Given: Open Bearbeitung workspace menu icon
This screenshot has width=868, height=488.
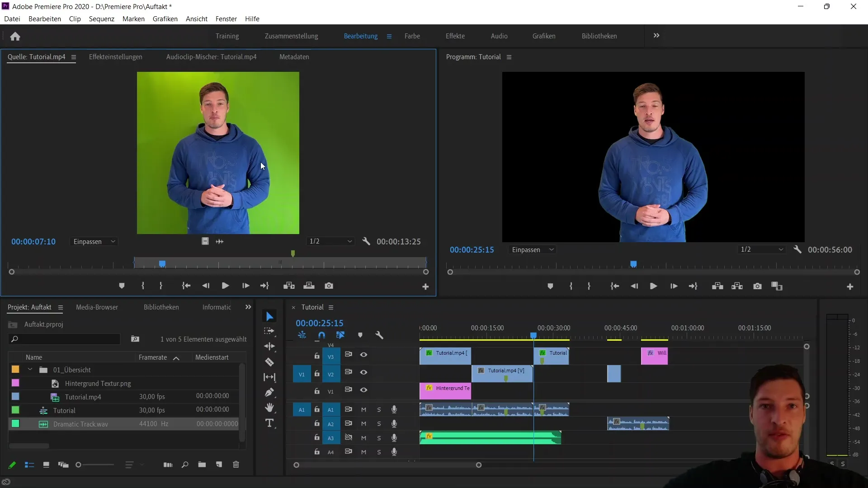Looking at the screenshot, I should tap(389, 36).
